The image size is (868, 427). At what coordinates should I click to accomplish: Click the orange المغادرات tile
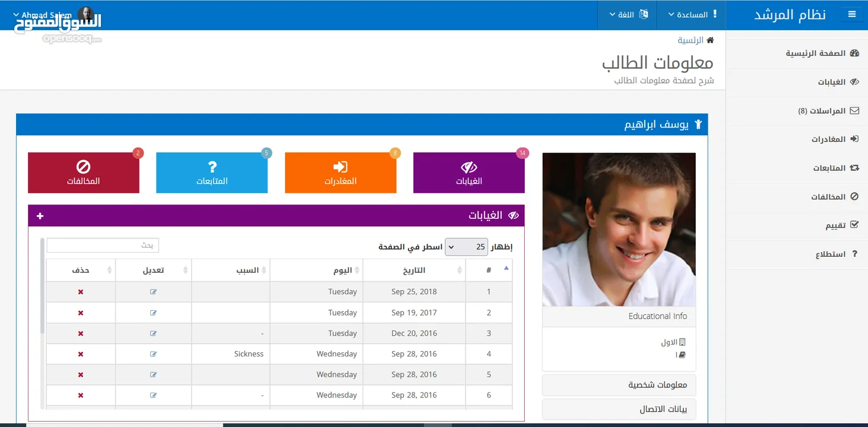coord(340,173)
